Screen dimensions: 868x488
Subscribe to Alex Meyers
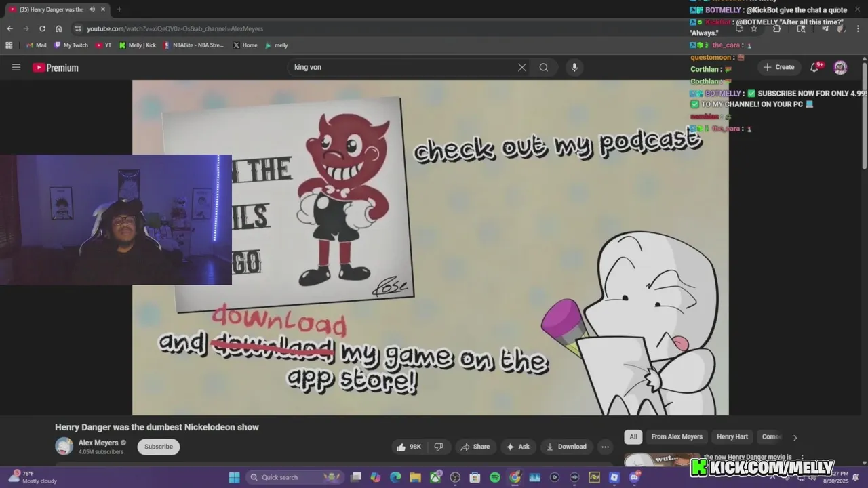pos(158,447)
